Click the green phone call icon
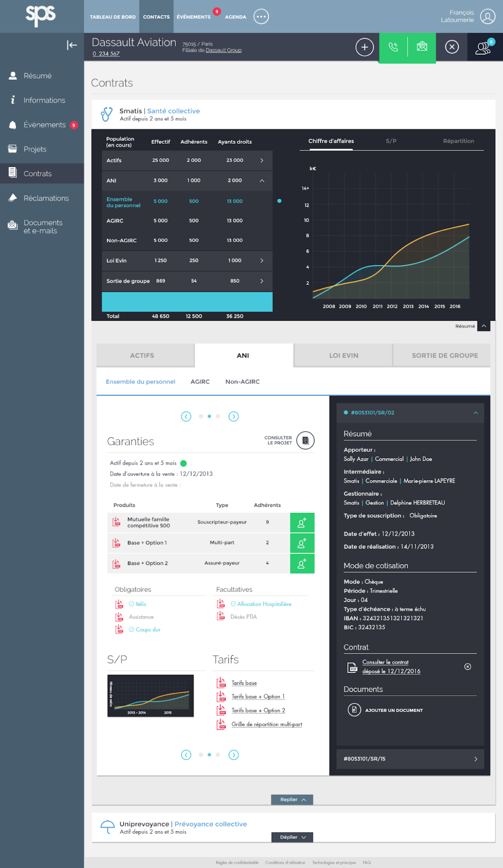Viewport: 503px width, 868px height. pos(393,47)
